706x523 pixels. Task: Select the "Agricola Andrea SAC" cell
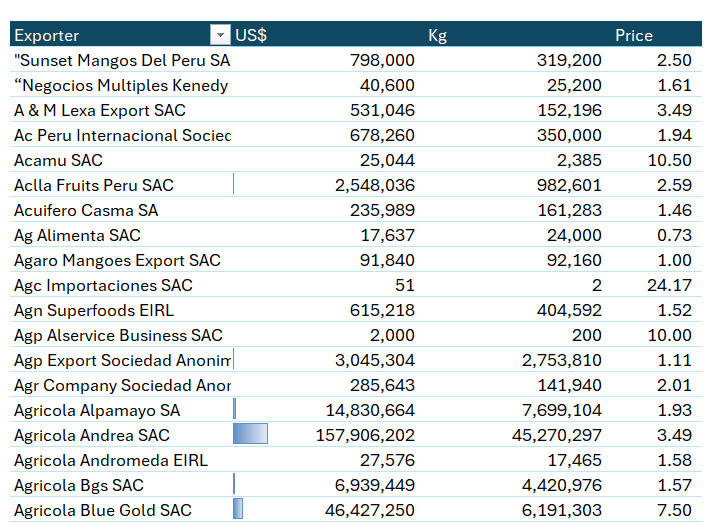point(121,435)
